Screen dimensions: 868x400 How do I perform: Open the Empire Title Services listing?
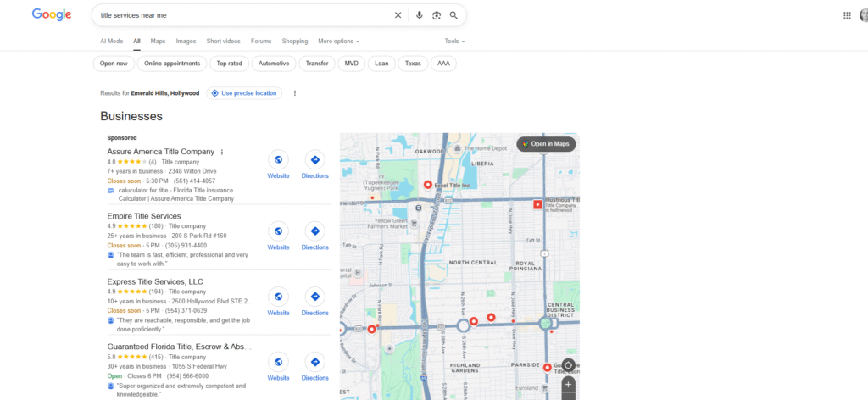pos(144,216)
